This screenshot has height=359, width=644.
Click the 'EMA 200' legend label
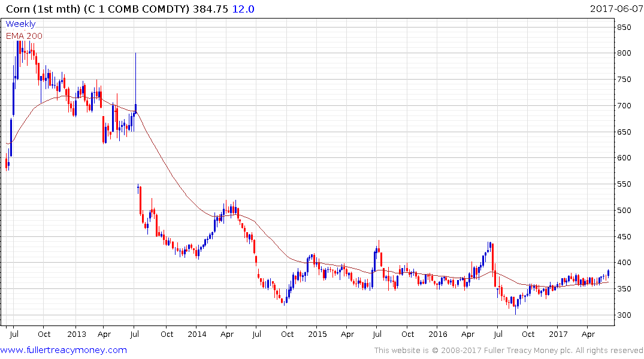pyautogui.click(x=24, y=36)
